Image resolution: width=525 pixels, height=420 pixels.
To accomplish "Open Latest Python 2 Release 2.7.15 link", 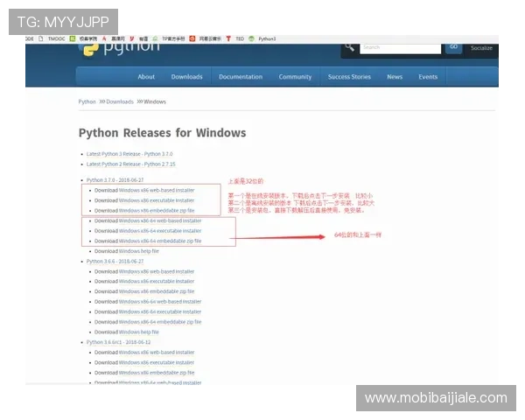I will click(130, 164).
